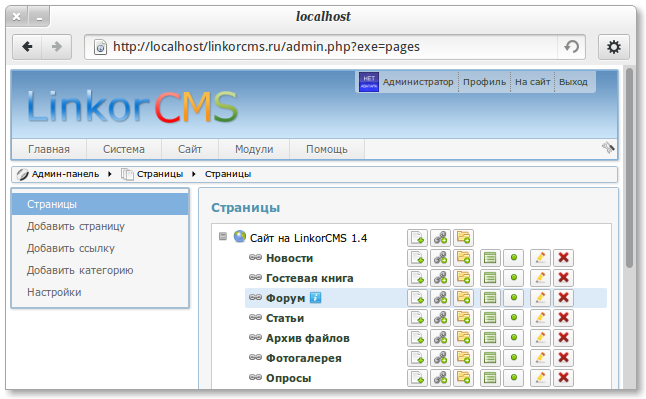The image size is (646, 399).
Task: Toggle the menu list icon for Форум
Action: click(490, 298)
